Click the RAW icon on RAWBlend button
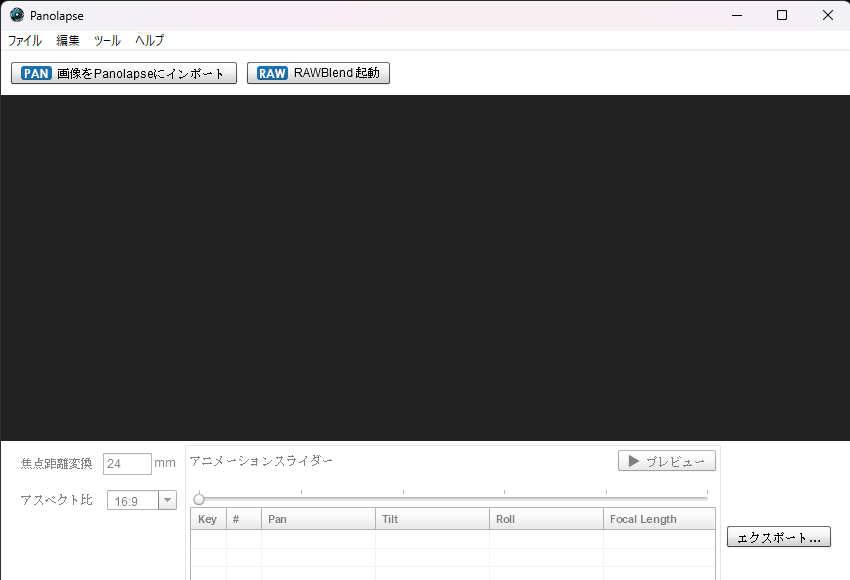850x580 pixels. pyautogui.click(x=271, y=73)
